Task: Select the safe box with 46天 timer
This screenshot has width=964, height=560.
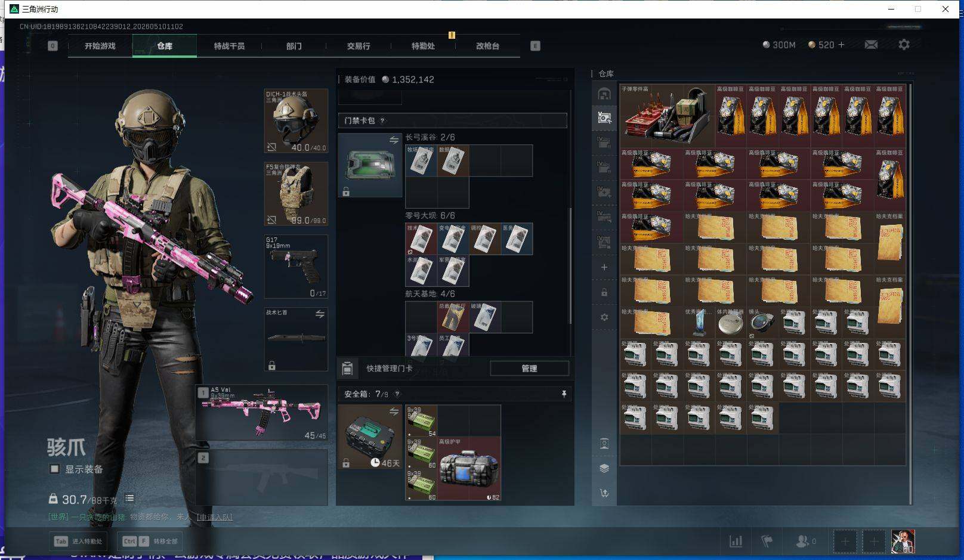Action: coord(370,437)
